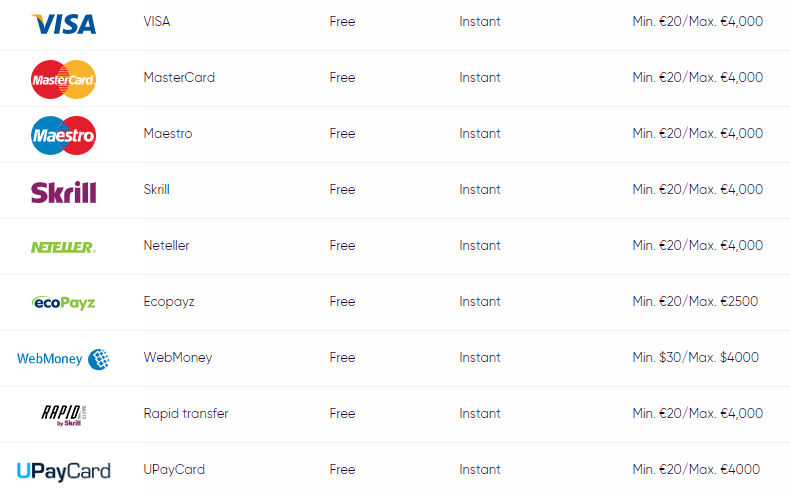Click Instant in the Neteller row

[480, 245]
